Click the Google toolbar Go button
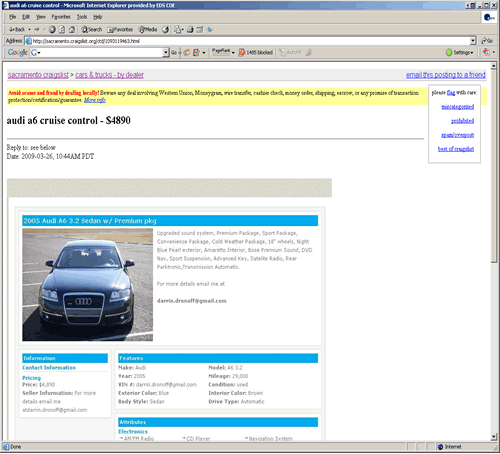500x454 pixels. pyautogui.click(x=174, y=52)
